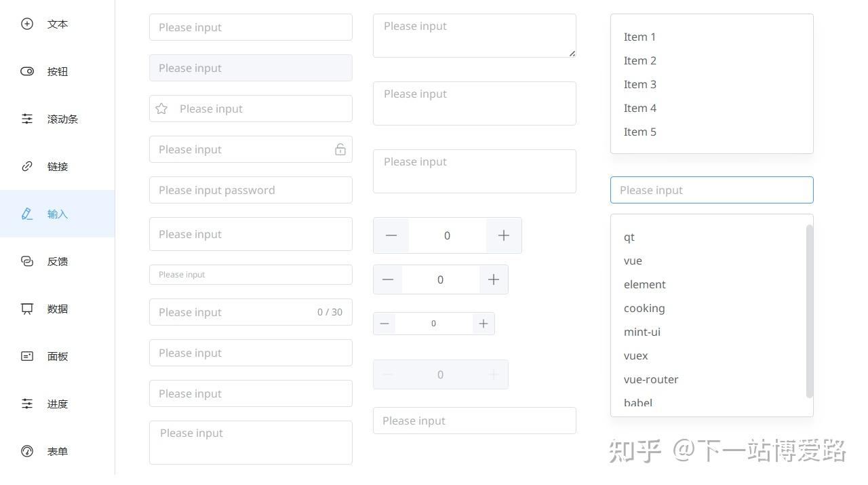Decrease the medium number stepper value
This screenshot has height=485, width=868.
point(388,279)
